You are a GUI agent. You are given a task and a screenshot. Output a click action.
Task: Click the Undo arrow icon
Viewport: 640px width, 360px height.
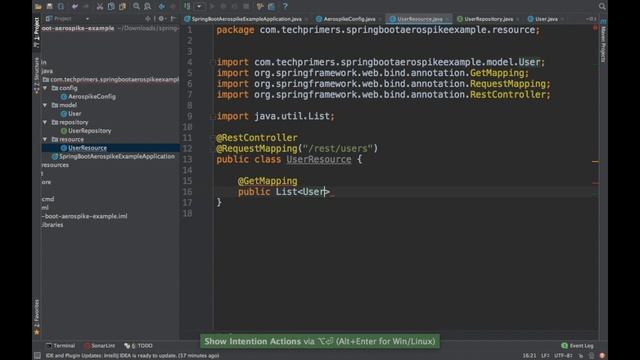click(x=75, y=6)
